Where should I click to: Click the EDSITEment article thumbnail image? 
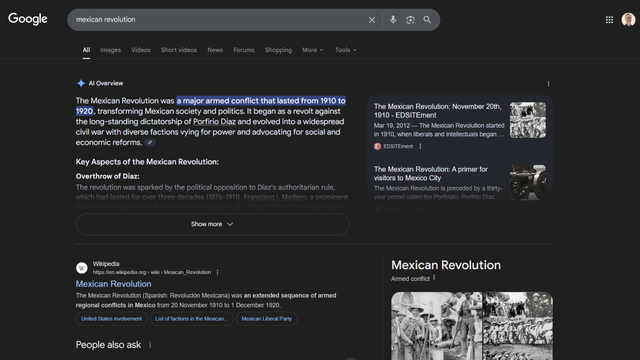click(x=528, y=120)
